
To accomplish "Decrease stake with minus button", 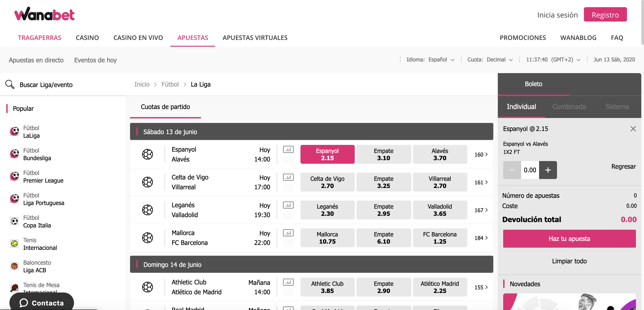I will [x=512, y=170].
